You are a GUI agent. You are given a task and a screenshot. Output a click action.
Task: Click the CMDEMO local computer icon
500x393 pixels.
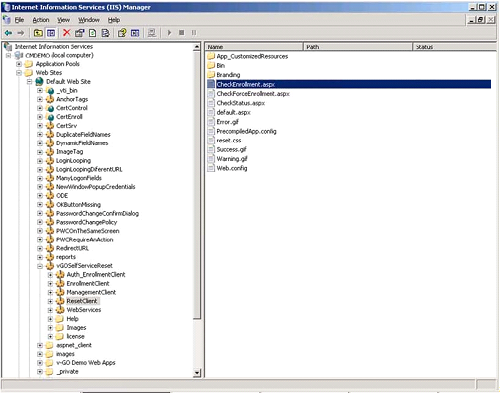(x=19, y=55)
